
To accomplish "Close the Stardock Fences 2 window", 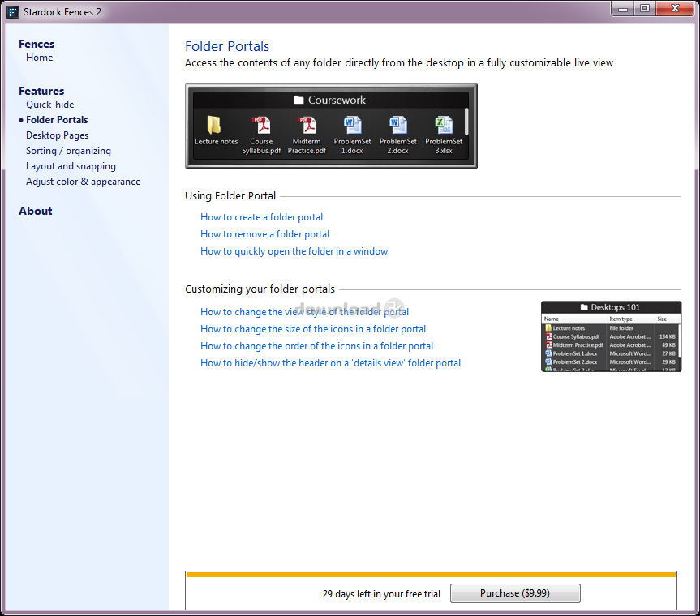I will (x=675, y=9).
